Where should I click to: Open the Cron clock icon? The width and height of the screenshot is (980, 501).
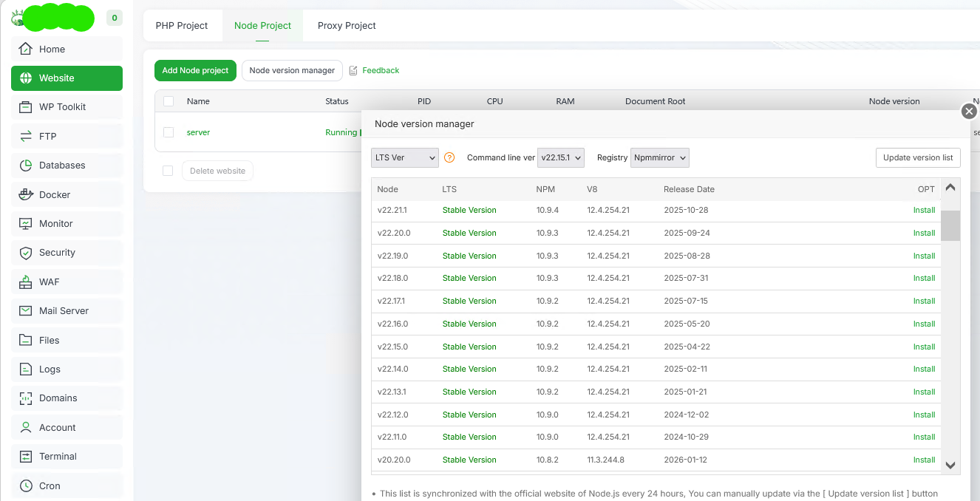pos(26,485)
